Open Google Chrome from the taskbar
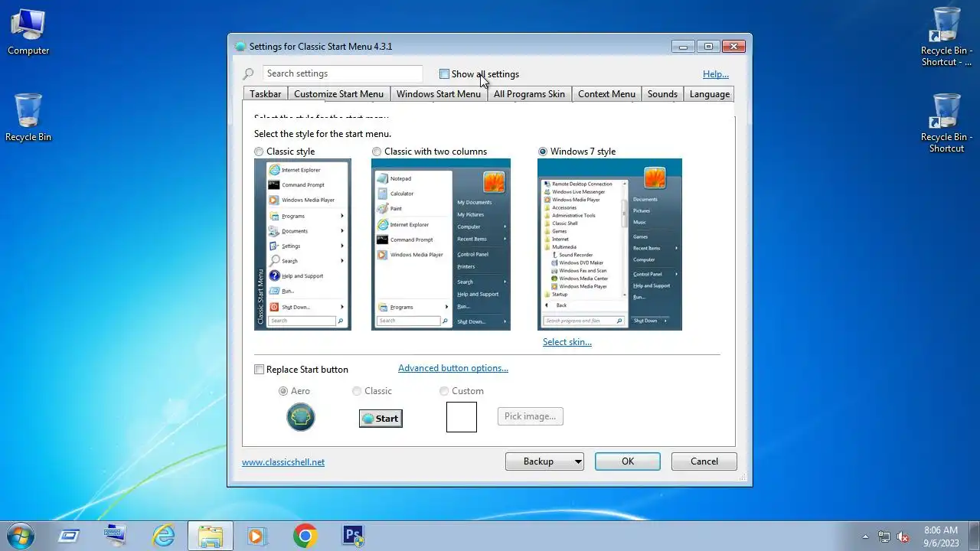The image size is (980, 551). tap(305, 536)
